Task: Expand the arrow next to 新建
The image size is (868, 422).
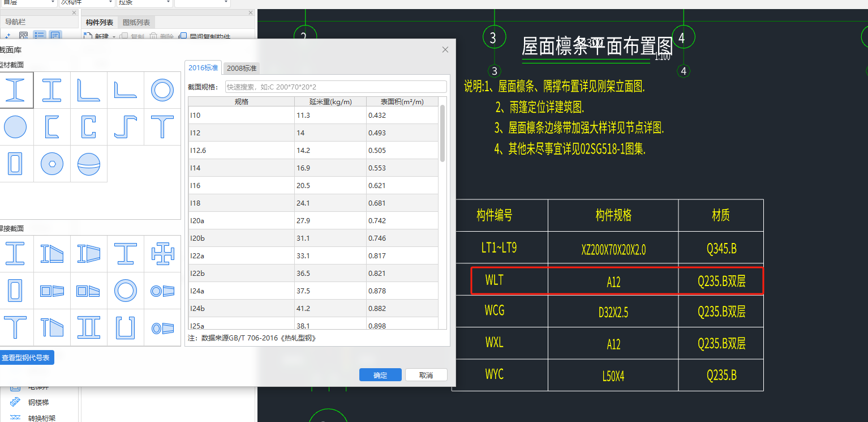Action: [x=113, y=37]
